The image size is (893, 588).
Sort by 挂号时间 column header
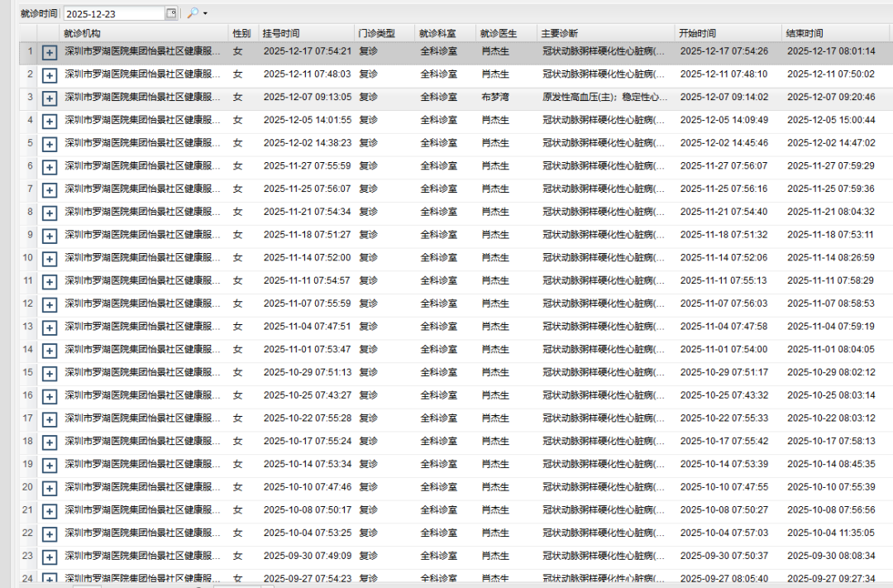[x=281, y=33]
